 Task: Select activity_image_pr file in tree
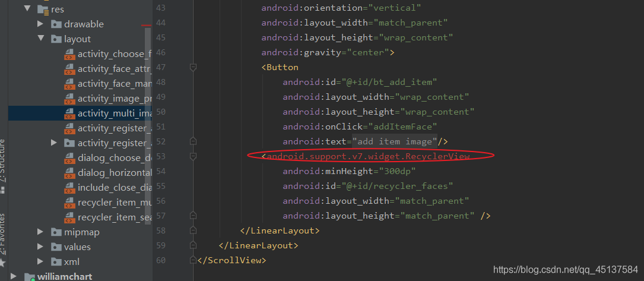tap(115, 99)
